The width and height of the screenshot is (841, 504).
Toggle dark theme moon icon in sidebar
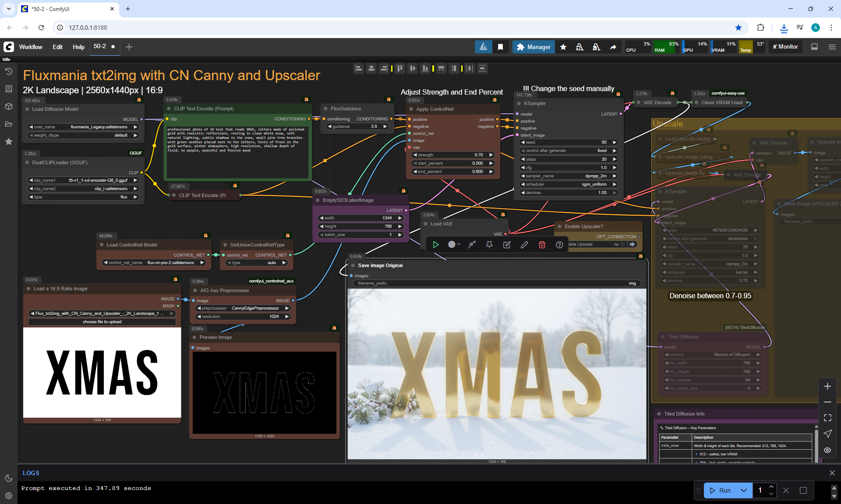pos(8,478)
